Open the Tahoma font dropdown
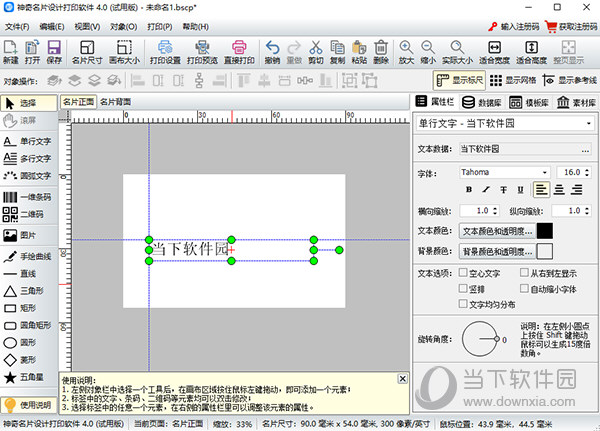Viewport: 600px width, 431px height. point(544,172)
